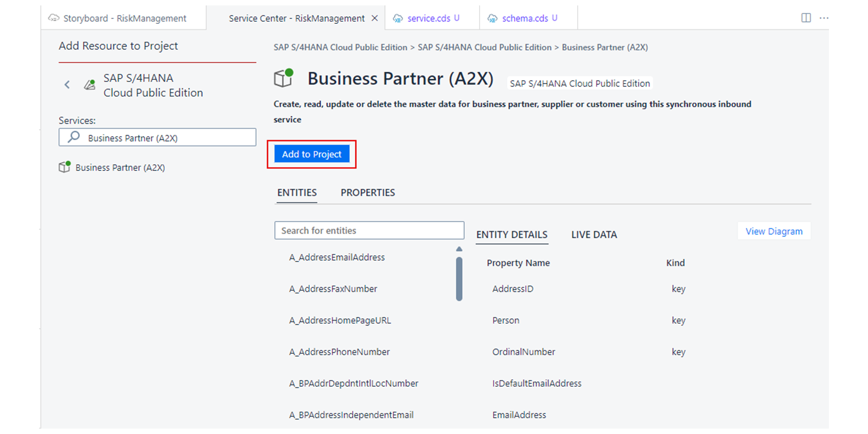Click the search magnifier icon in Services field
Image resolution: width=868 pixels, height=434 pixels.
74,137
